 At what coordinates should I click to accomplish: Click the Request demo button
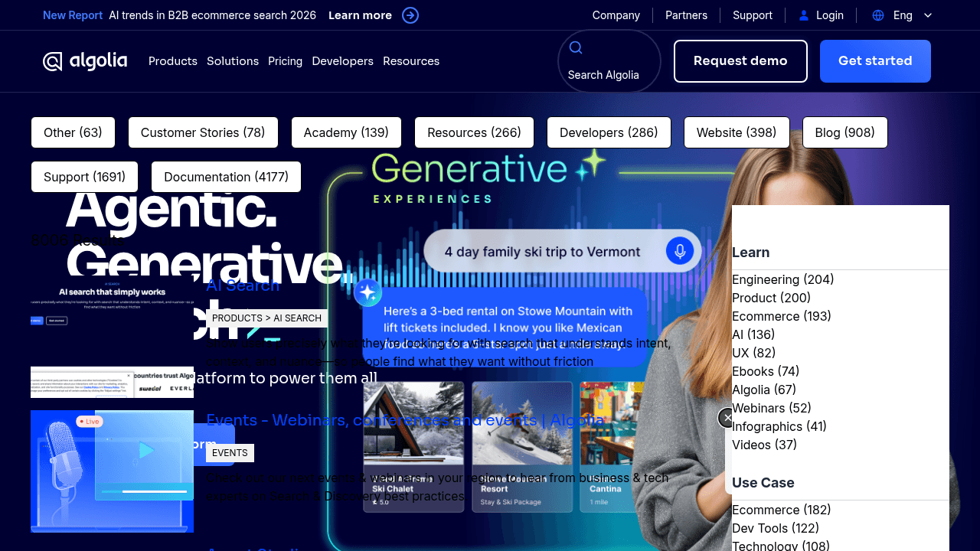(740, 61)
